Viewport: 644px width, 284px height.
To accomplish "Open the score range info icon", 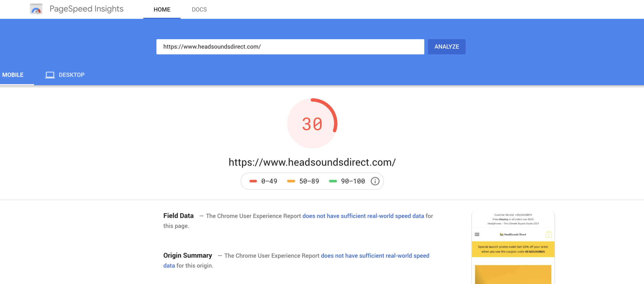I will [x=375, y=181].
